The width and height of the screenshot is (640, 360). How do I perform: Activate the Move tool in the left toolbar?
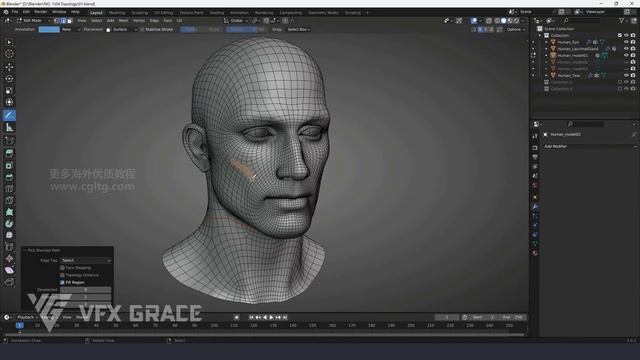pyautogui.click(x=9, y=67)
